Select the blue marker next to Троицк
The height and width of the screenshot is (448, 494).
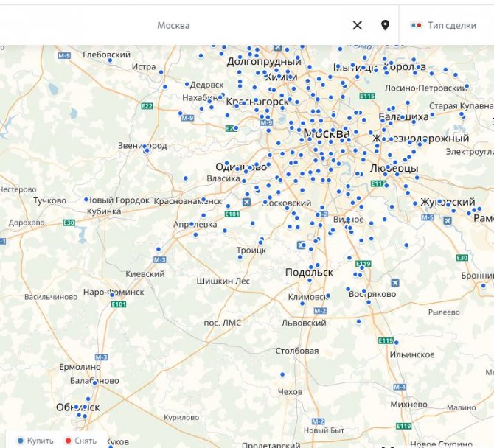[240, 257]
